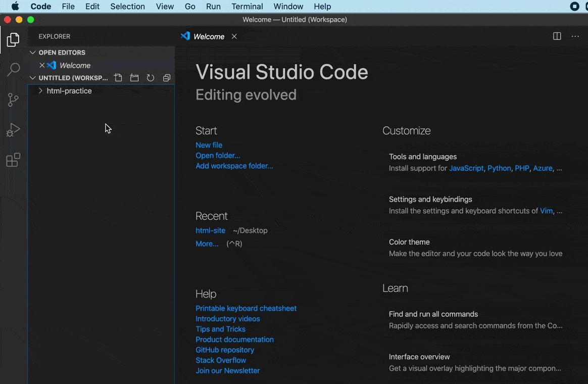Open the Terminal menu in the menu bar

[x=247, y=6]
